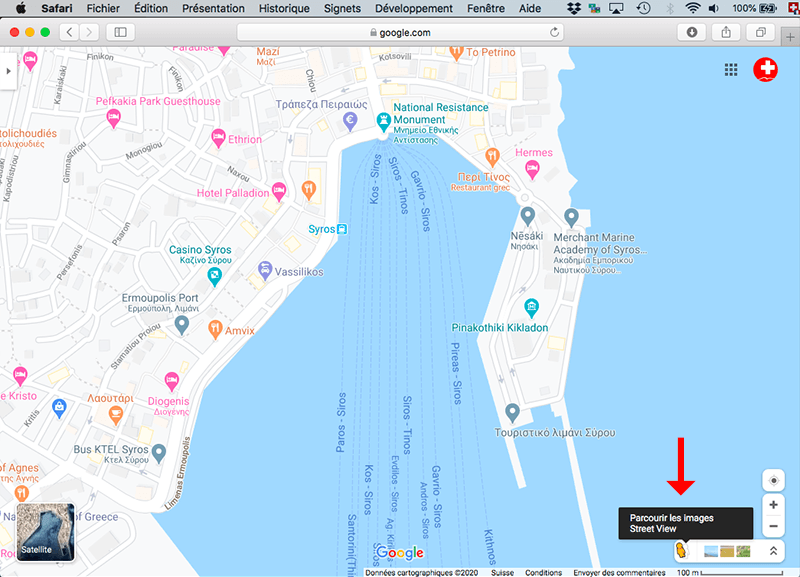
Task: Click Envoyer des commentaires link
Action: click(x=619, y=572)
